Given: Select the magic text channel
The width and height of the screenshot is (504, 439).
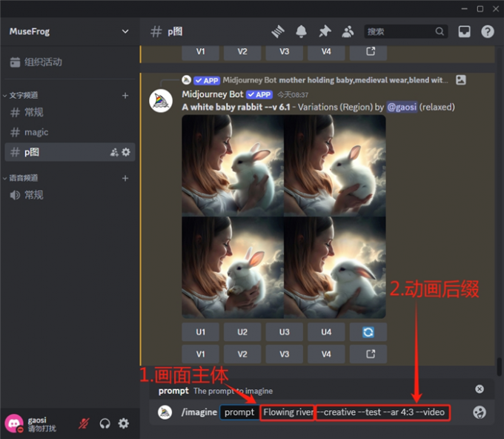Looking at the screenshot, I should 70,132.
